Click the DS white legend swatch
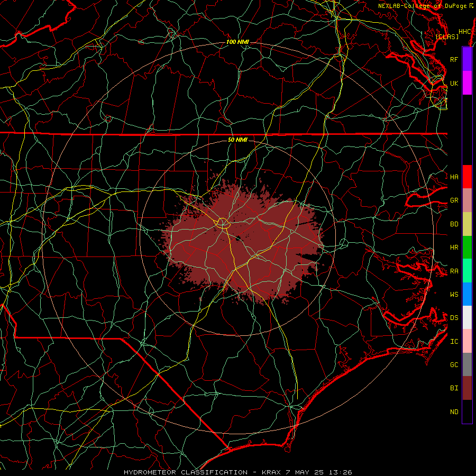This screenshot has height=476, width=476. pyautogui.click(x=467, y=317)
